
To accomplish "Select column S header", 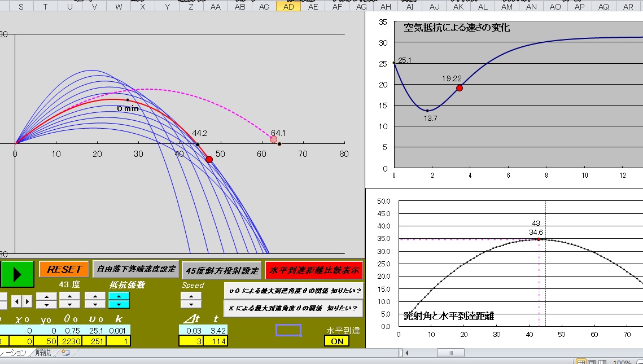I will click(x=21, y=6).
